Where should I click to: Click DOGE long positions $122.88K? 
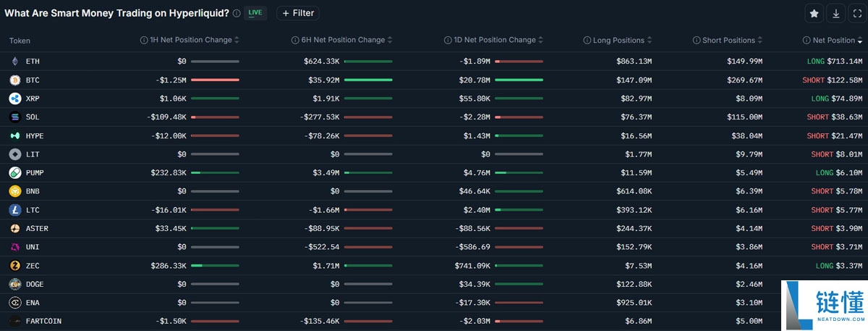pos(634,284)
